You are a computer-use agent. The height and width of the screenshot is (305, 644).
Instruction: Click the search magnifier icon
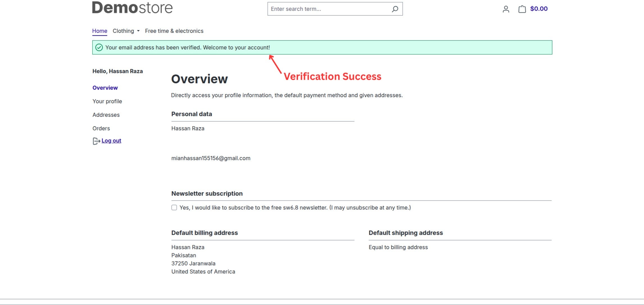(x=395, y=9)
